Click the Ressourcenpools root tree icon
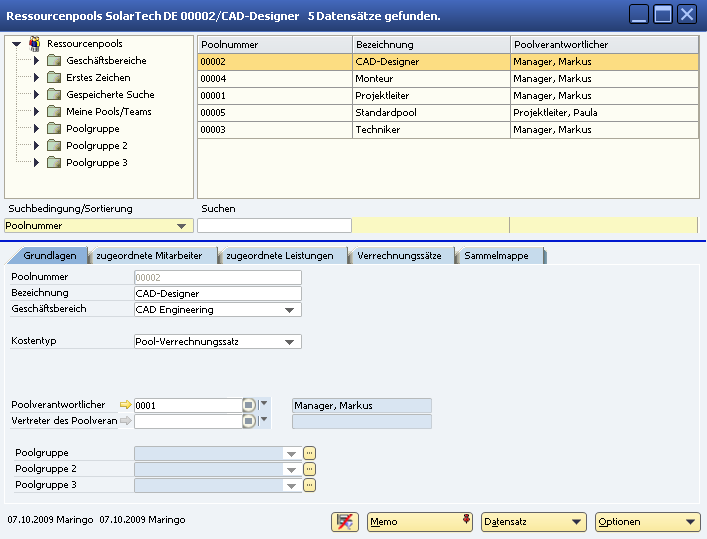This screenshot has width=707, height=539. tap(35, 44)
